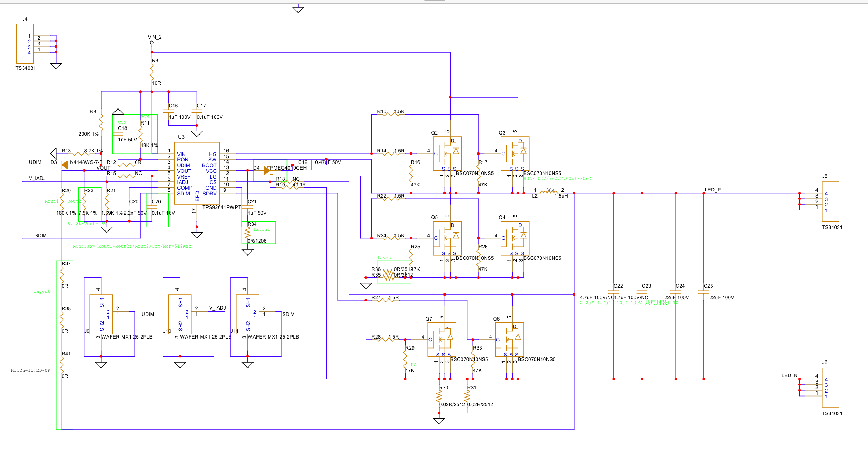868x467 pixels.
Task: Click the D3 1N4148WS diode symbol
Action: [65, 165]
